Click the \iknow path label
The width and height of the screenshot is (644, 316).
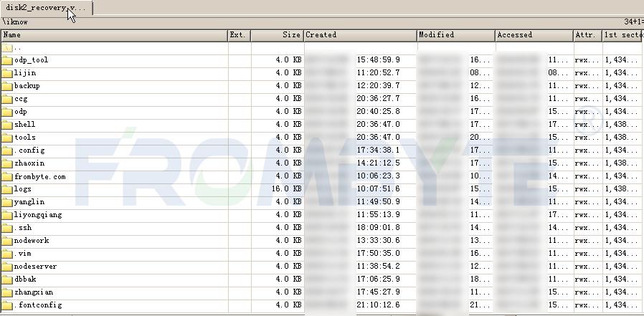15,21
